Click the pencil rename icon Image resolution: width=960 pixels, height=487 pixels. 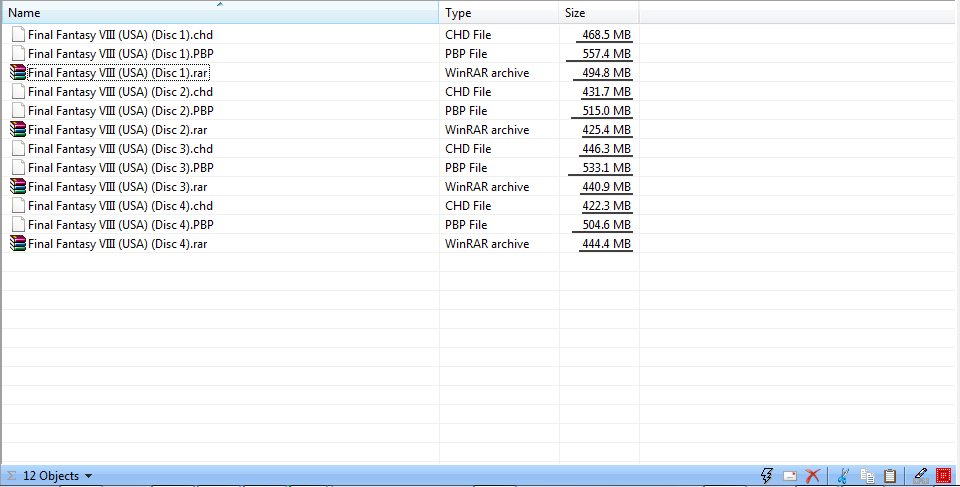(x=920, y=476)
